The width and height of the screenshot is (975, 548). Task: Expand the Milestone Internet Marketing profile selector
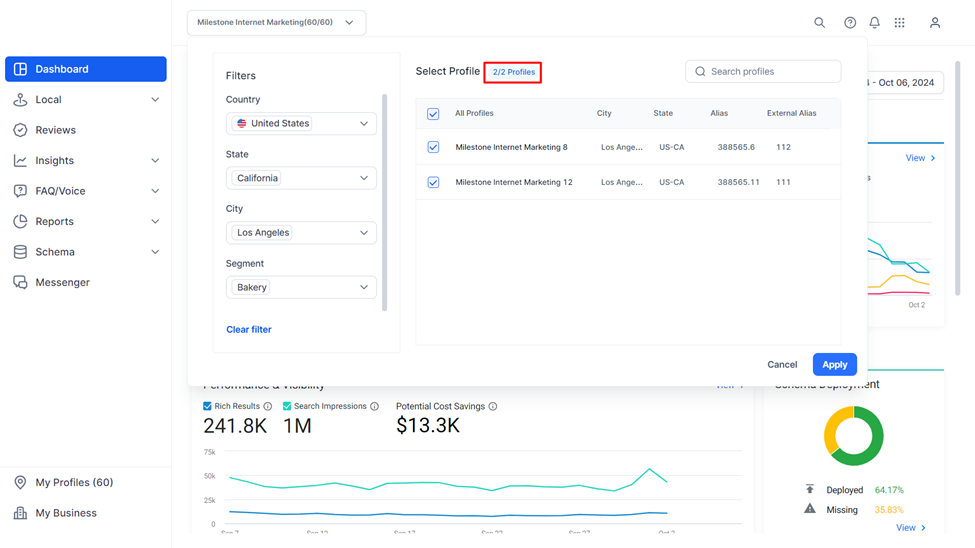click(x=276, y=22)
